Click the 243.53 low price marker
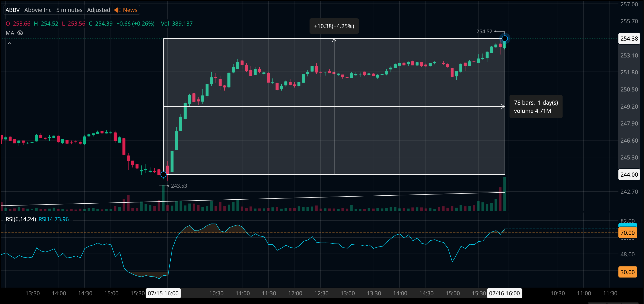The image size is (644, 304). [x=179, y=186]
